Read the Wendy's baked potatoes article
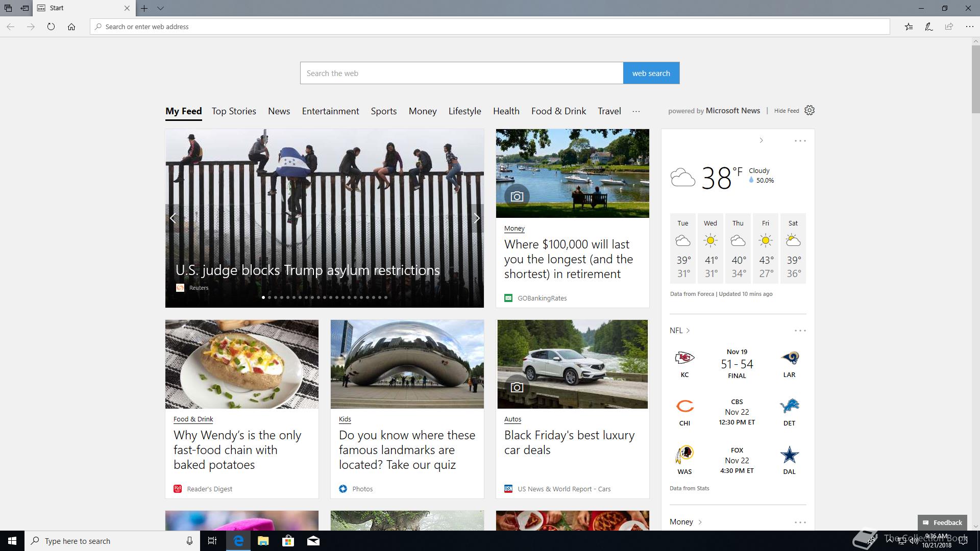The image size is (980, 551). pos(237,450)
